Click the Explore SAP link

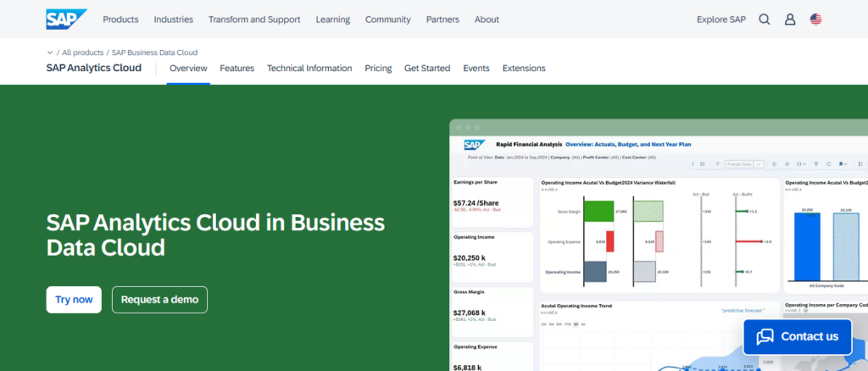tap(721, 19)
